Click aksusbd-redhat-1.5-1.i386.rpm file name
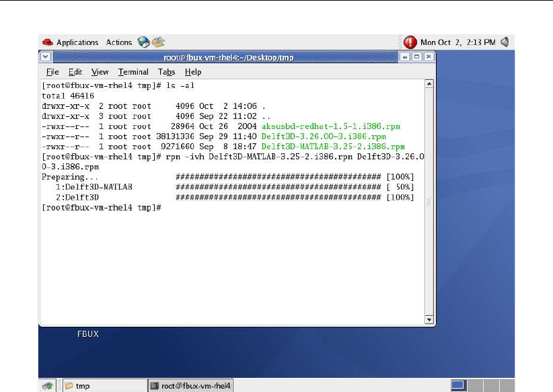 click(x=331, y=126)
